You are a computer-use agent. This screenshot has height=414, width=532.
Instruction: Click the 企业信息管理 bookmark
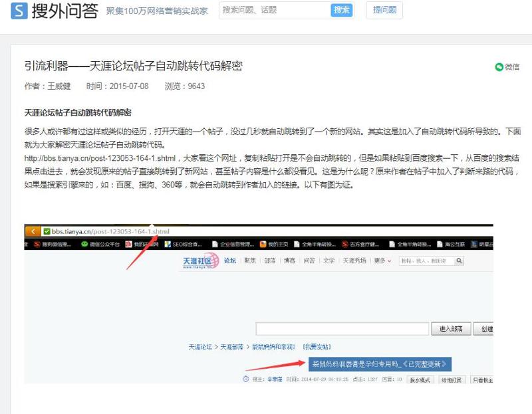[x=233, y=244]
